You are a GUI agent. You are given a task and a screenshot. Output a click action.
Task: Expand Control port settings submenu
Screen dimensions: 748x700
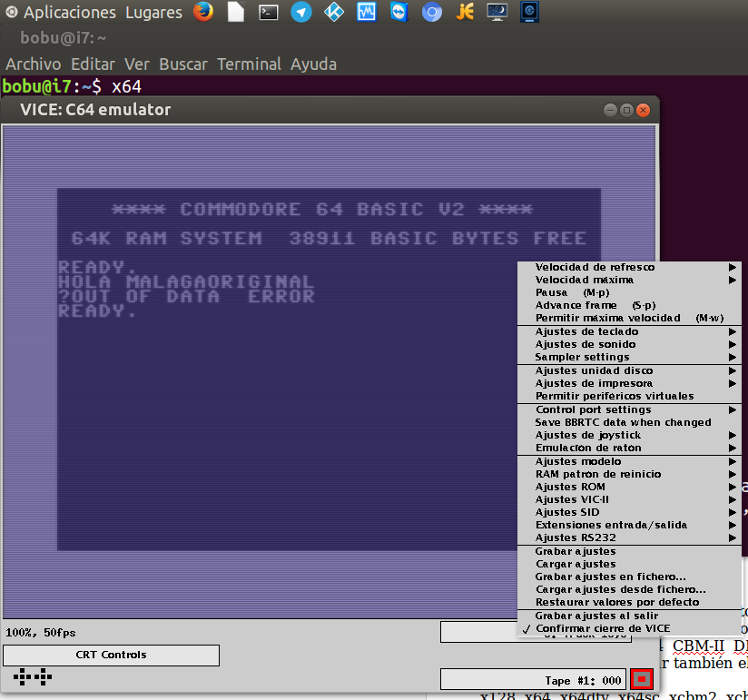[629, 409]
